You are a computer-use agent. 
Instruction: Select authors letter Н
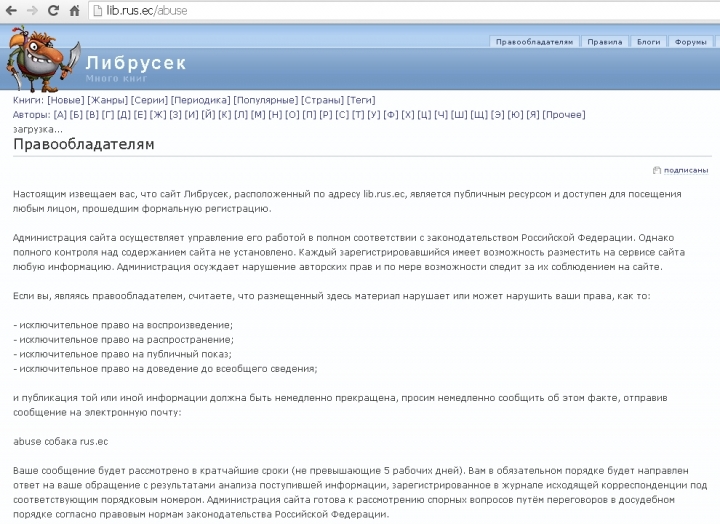point(275,115)
